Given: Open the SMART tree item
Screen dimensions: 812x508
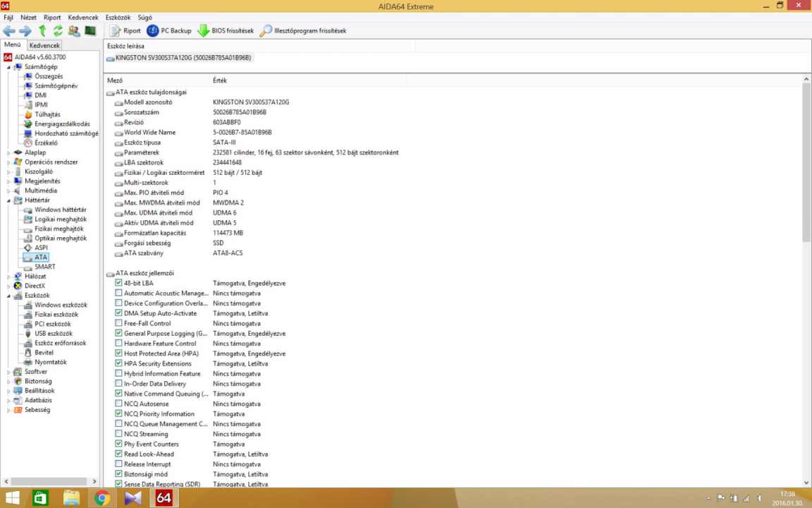Looking at the screenshot, I should 44,267.
